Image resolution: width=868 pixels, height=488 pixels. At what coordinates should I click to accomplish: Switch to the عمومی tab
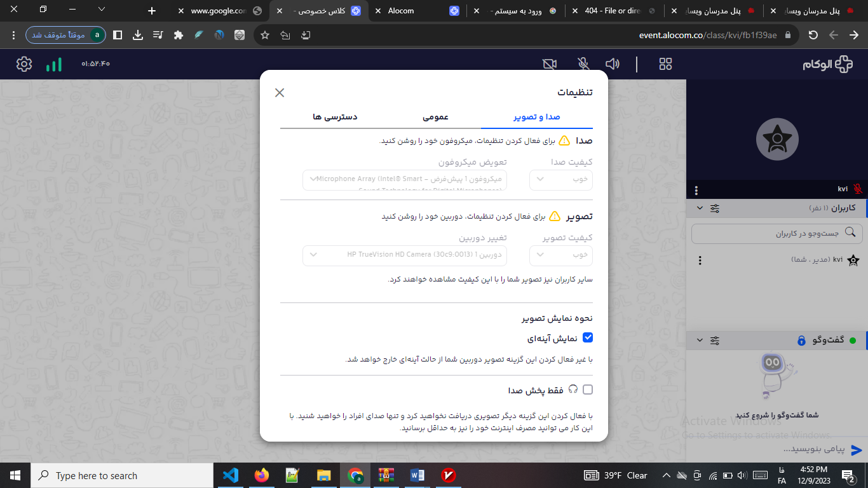click(x=436, y=117)
